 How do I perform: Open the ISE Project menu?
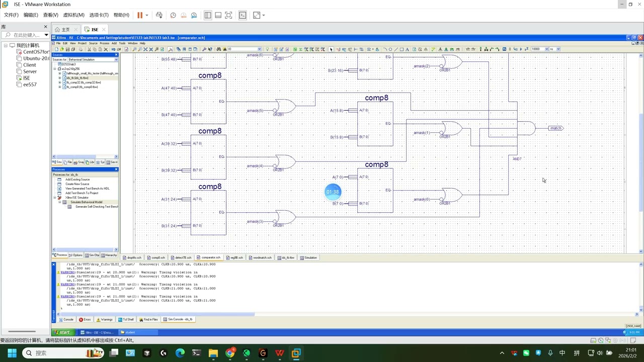pyautogui.click(x=82, y=43)
